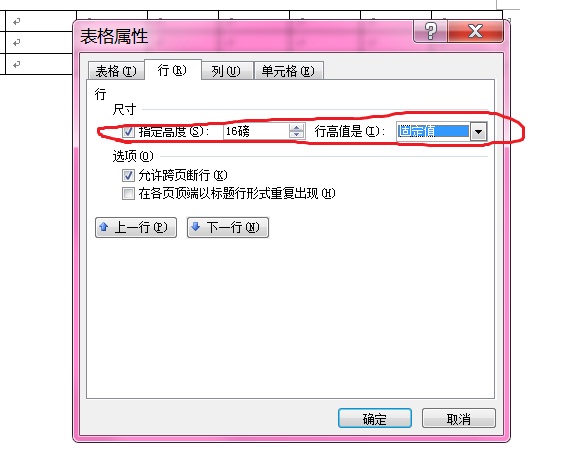Open the 行高值是 dropdown arrow
Viewport: 570px width, 470px height.
478,132
